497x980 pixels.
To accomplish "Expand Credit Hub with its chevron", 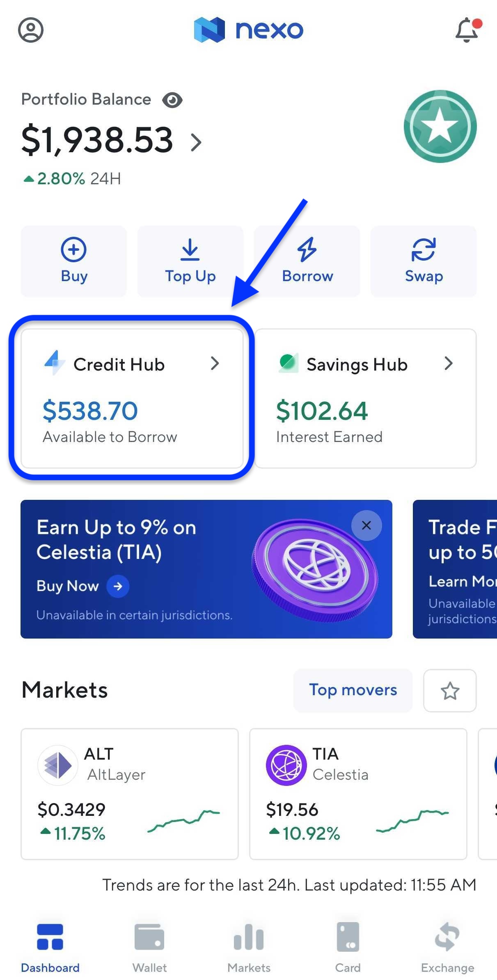I will [x=215, y=364].
